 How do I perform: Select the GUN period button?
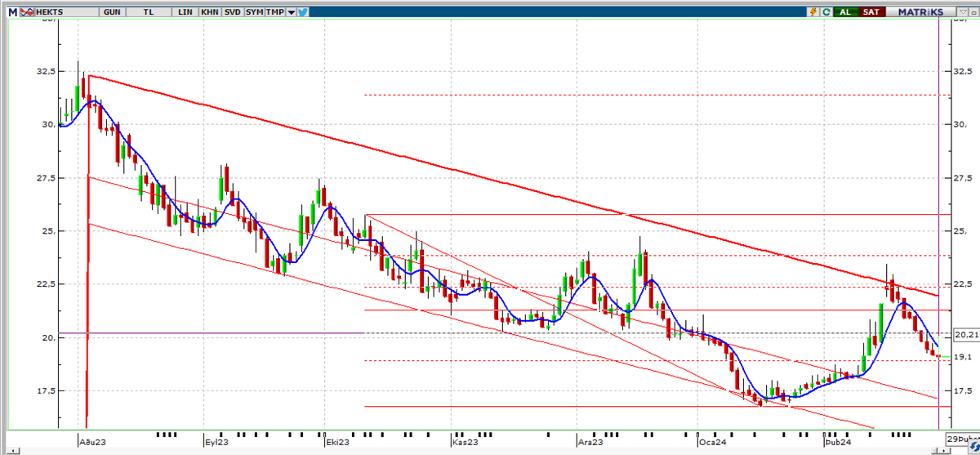[x=113, y=12]
